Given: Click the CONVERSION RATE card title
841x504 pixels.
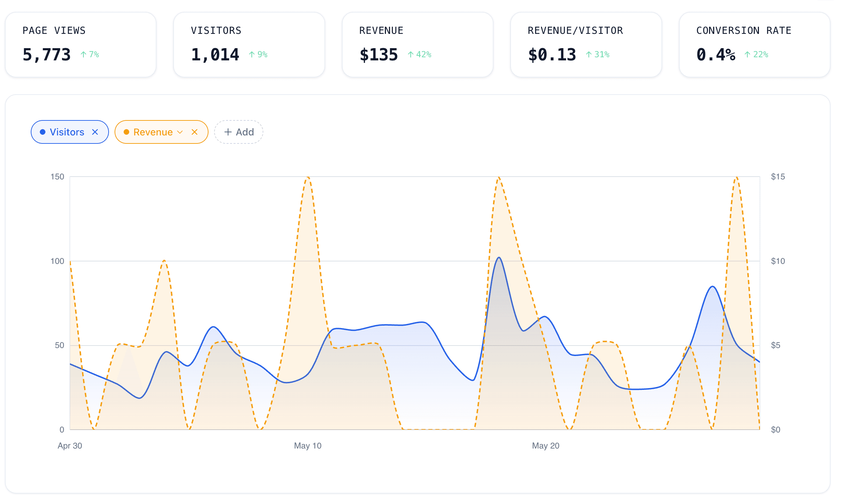Looking at the screenshot, I should (x=744, y=31).
